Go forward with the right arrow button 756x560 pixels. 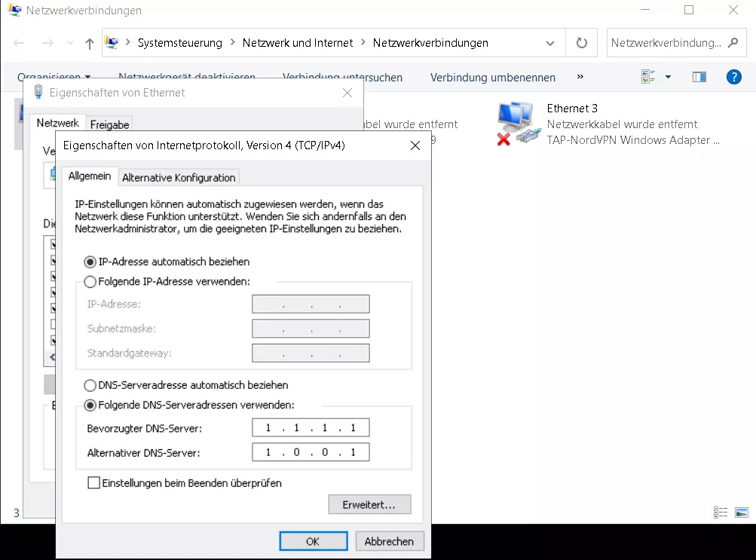[x=47, y=44]
